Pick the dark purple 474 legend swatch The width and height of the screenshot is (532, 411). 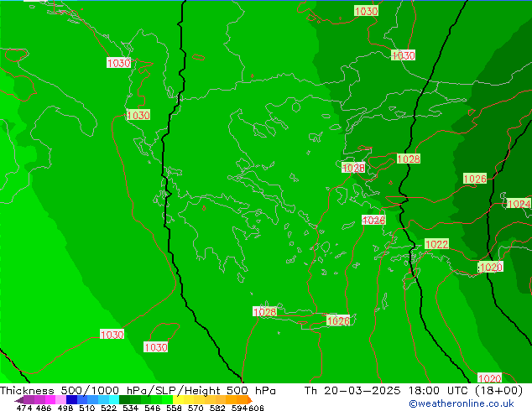point(29,400)
